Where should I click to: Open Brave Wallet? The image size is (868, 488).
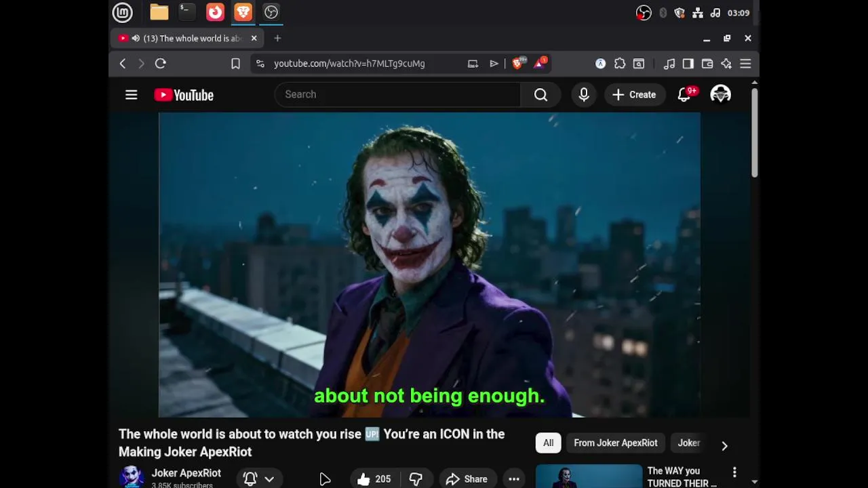click(x=707, y=64)
